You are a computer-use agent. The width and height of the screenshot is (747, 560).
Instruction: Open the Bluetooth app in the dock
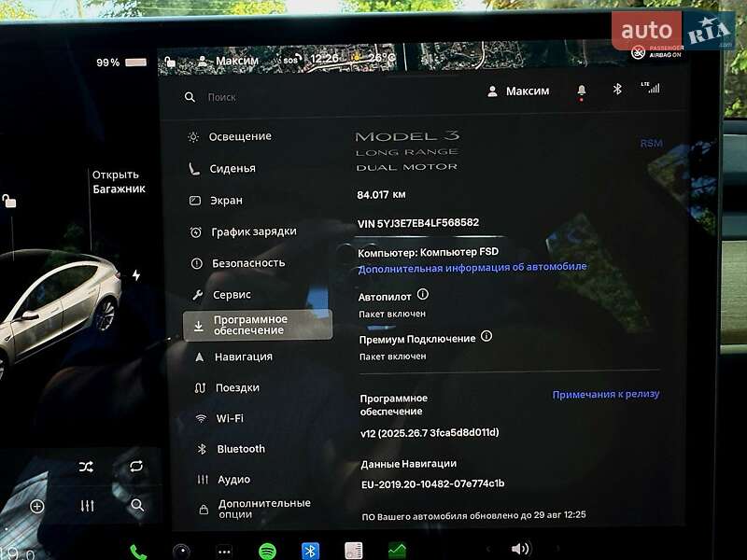[x=310, y=551]
